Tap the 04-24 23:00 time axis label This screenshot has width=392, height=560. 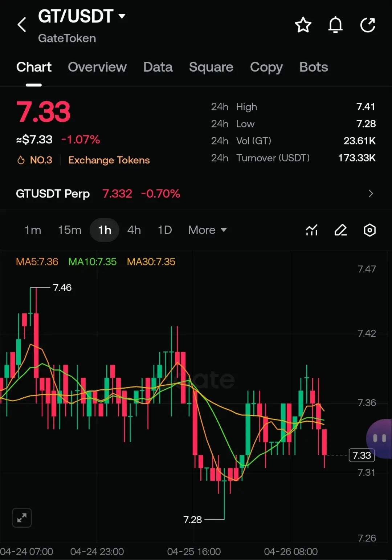97,552
